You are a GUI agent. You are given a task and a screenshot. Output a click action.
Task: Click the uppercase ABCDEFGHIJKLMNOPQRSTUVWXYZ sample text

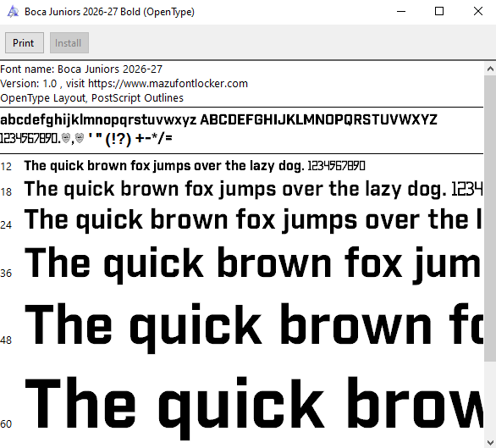[x=318, y=120]
